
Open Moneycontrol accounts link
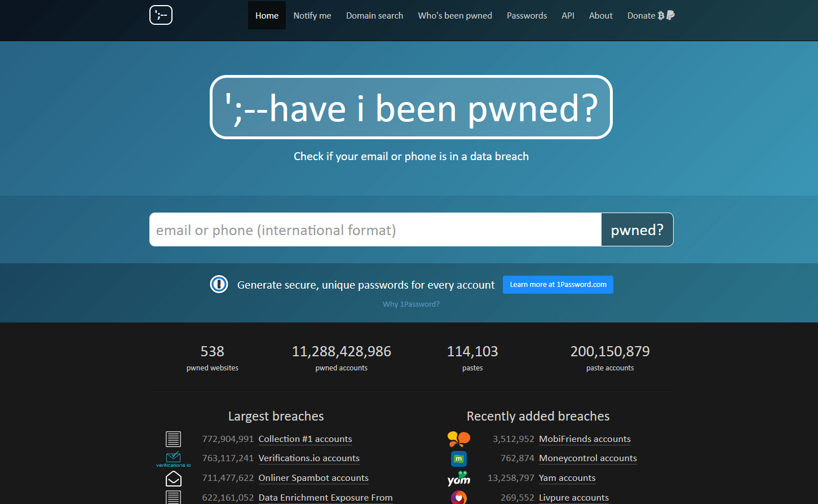coord(588,458)
